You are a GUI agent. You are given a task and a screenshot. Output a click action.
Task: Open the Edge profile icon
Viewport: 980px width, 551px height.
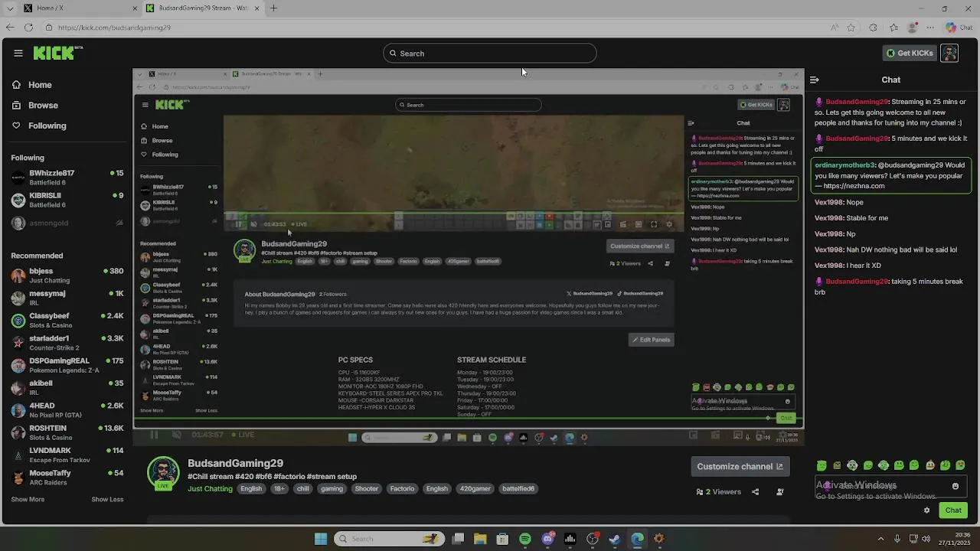tap(912, 28)
